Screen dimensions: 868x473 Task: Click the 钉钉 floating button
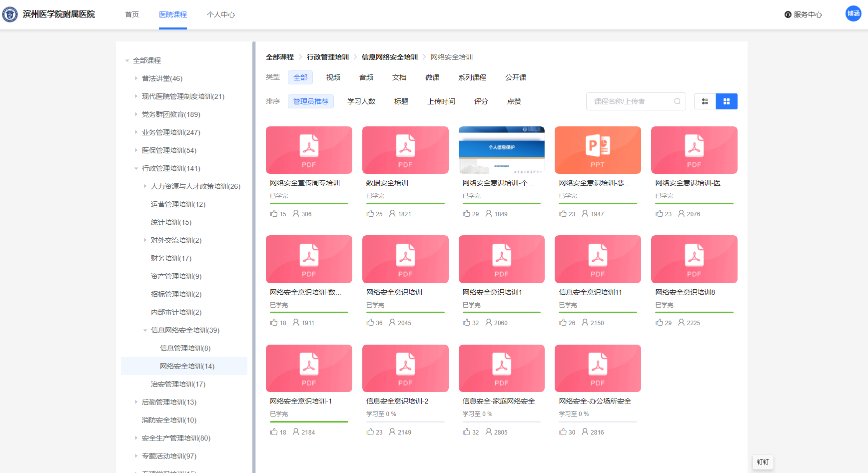click(x=763, y=462)
